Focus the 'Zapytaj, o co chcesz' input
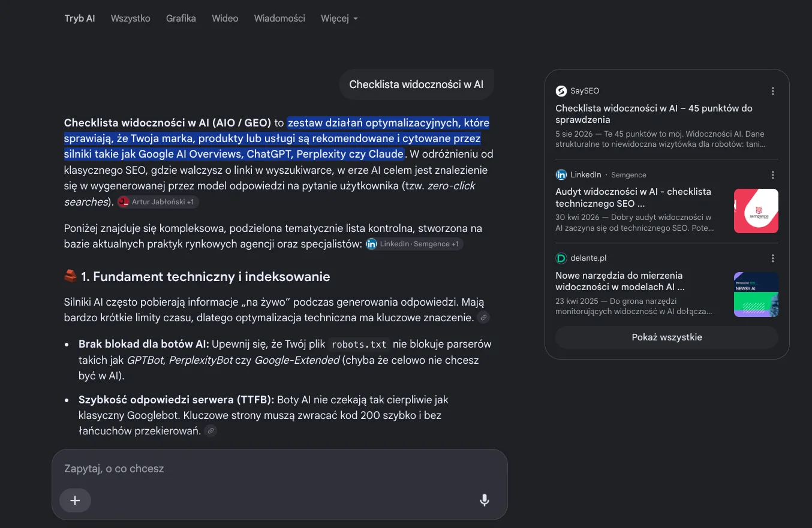812x528 pixels. pos(279,469)
